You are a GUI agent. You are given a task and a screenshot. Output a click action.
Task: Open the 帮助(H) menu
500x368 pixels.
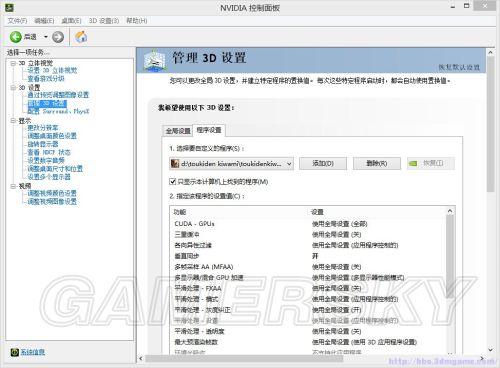(x=137, y=21)
